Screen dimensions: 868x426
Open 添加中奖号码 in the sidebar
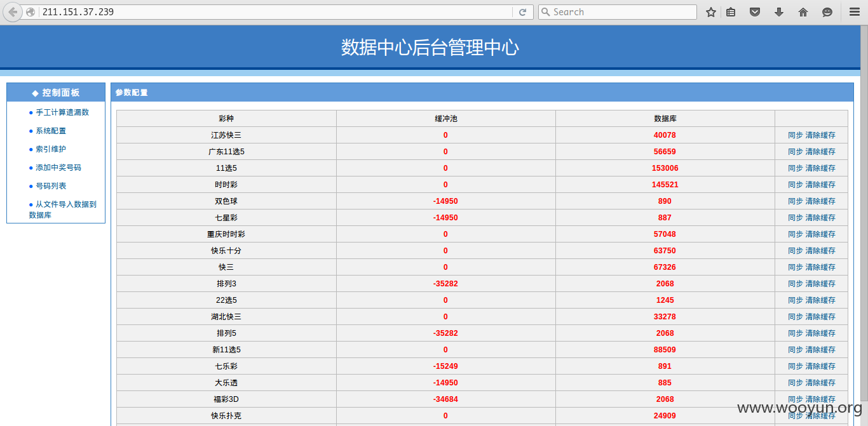(x=58, y=168)
